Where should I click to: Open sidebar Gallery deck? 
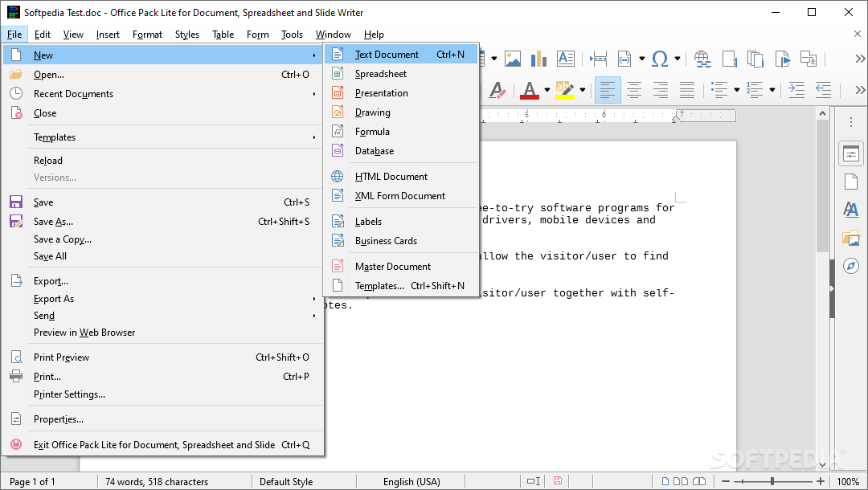[851, 238]
